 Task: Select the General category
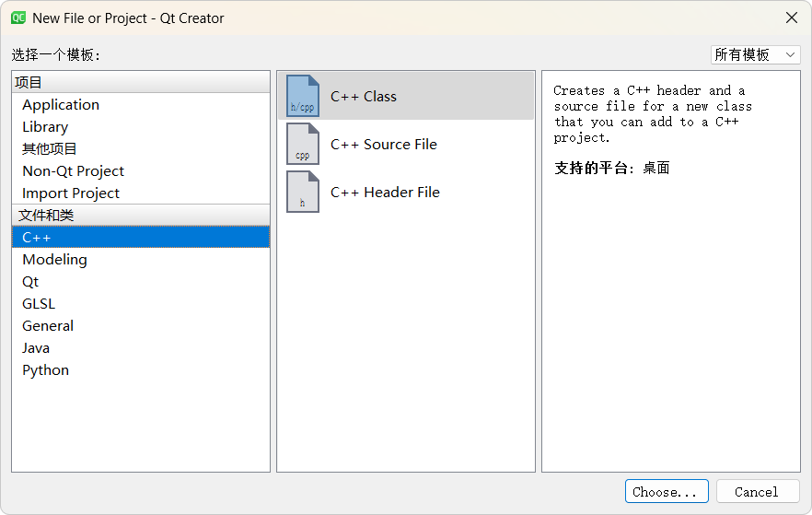tap(141, 326)
